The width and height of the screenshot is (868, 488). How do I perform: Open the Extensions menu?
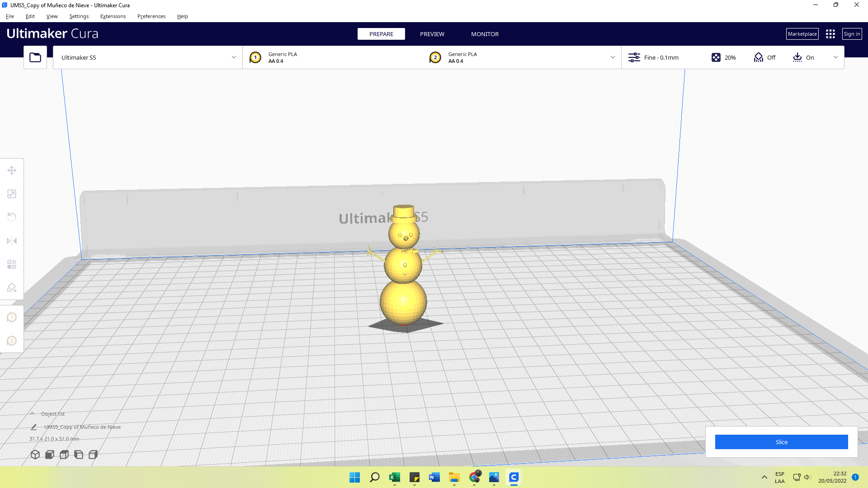point(113,16)
